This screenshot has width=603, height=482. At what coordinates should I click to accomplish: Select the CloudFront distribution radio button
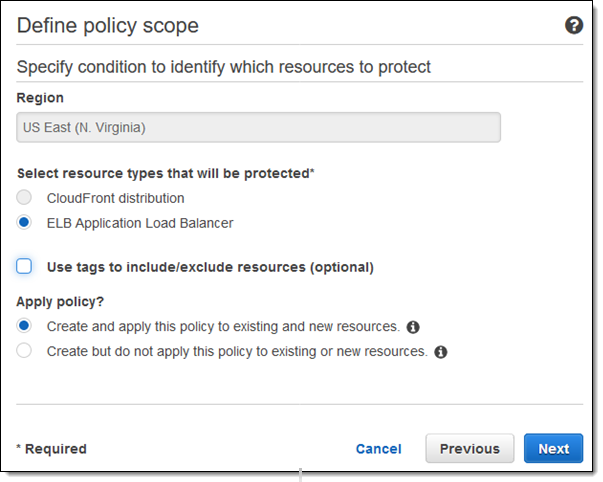[x=25, y=198]
